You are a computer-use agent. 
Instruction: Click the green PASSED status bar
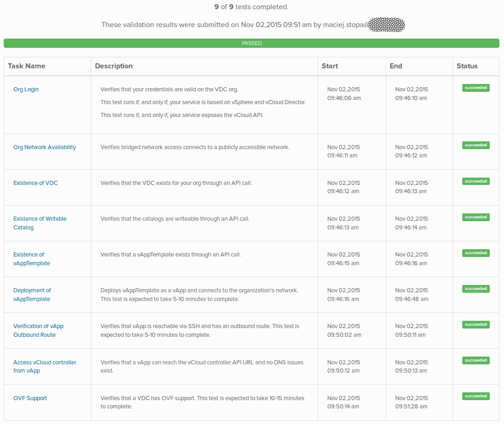click(x=252, y=43)
